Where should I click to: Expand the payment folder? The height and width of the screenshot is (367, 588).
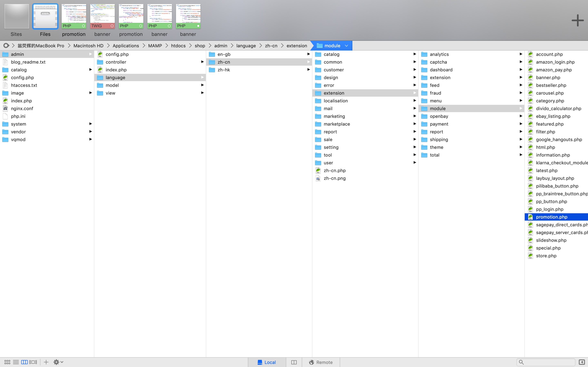(439, 124)
